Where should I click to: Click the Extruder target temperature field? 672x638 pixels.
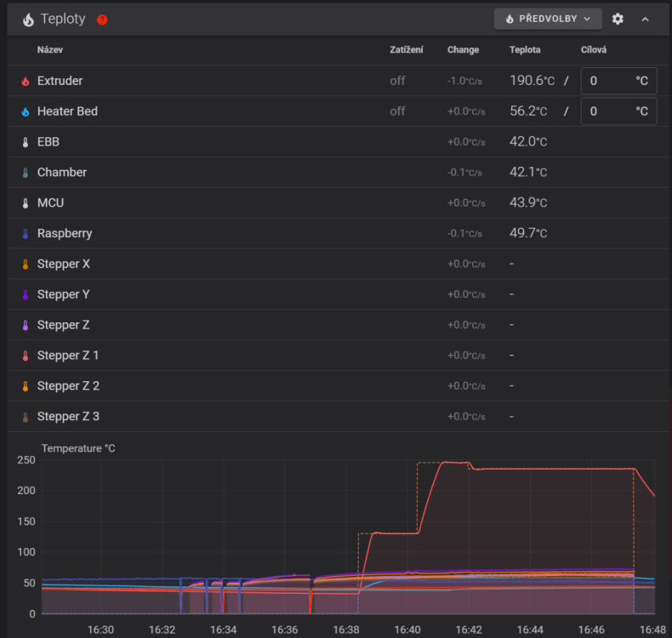coord(618,81)
